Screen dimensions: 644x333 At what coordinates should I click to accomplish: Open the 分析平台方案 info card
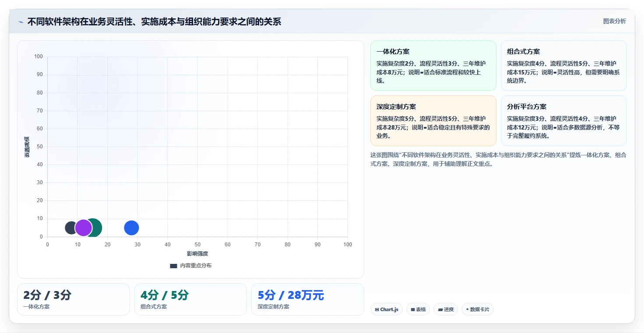point(564,121)
